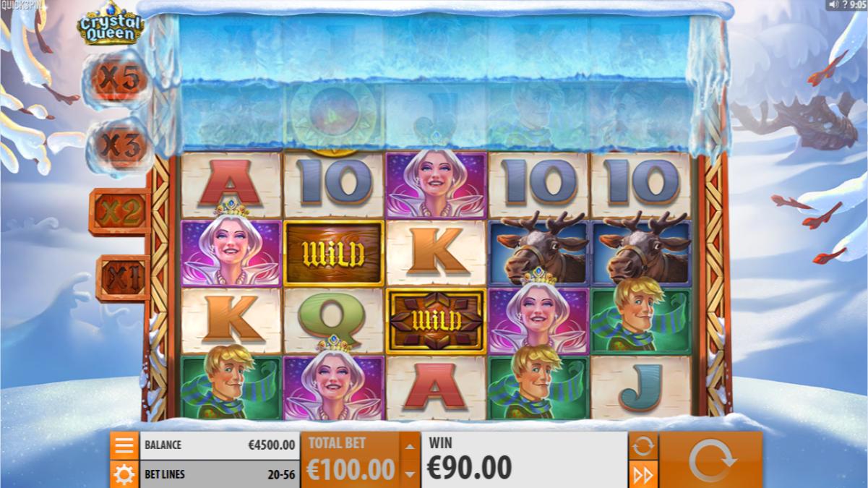Click the Crystal Queen logo

pyautogui.click(x=111, y=26)
